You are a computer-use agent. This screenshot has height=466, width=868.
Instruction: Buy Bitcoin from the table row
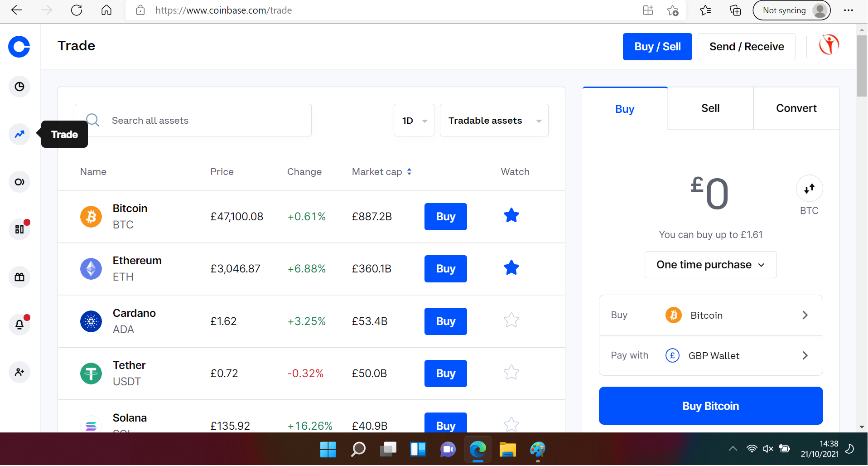click(x=446, y=217)
